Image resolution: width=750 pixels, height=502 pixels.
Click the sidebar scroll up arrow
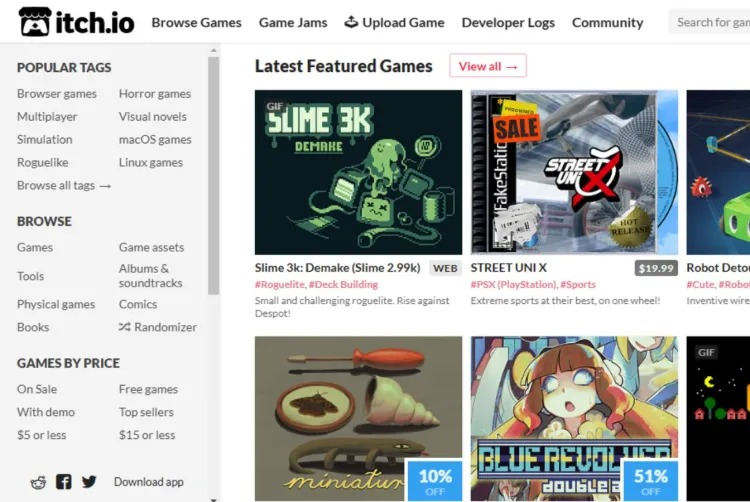pyautogui.click(x=213, y=50)
